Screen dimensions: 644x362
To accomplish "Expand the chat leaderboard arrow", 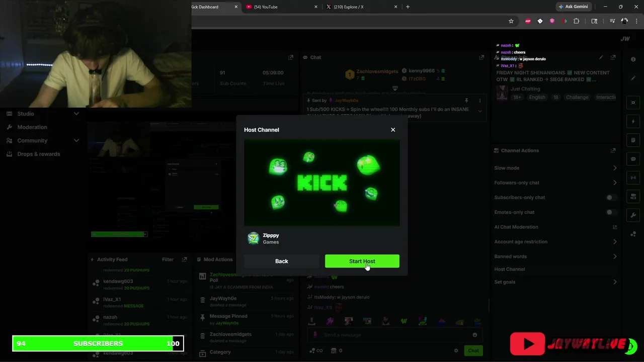I will [x=395, y=88].
